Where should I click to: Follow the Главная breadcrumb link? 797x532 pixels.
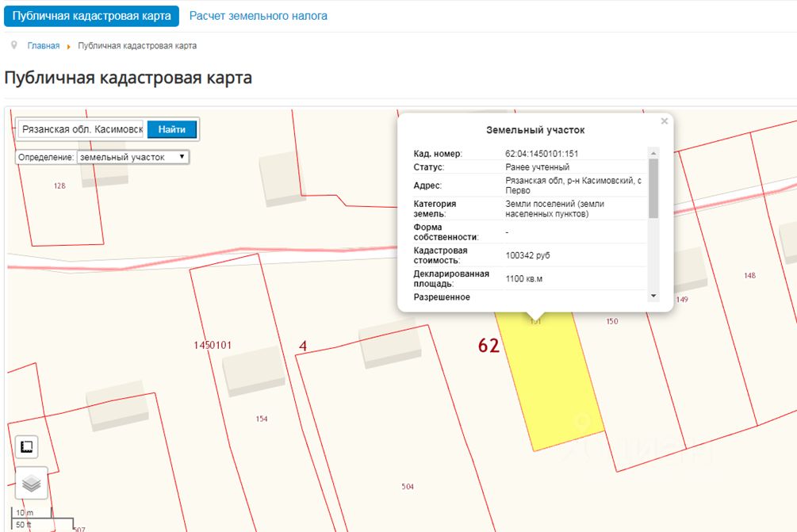coord(44,46)
